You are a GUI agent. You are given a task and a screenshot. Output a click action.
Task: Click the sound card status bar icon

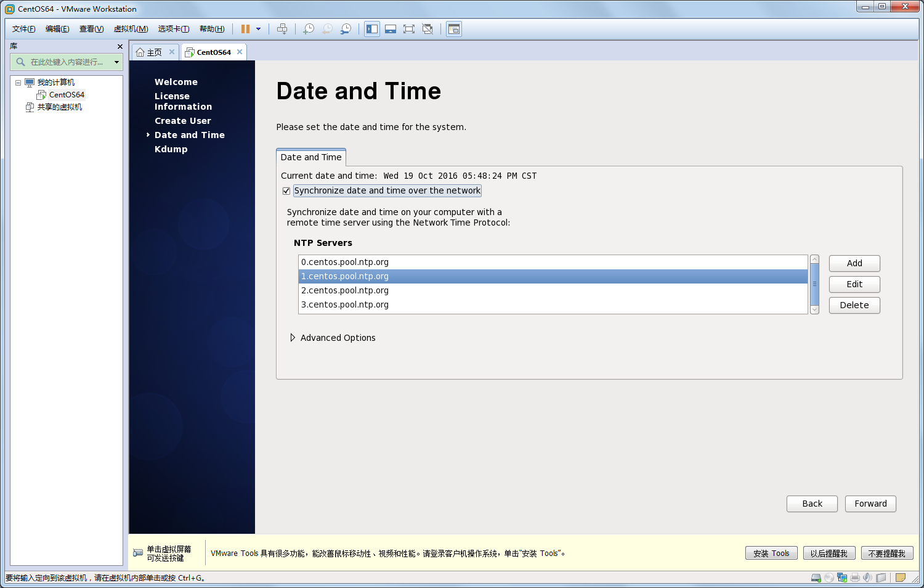(868, 578)
